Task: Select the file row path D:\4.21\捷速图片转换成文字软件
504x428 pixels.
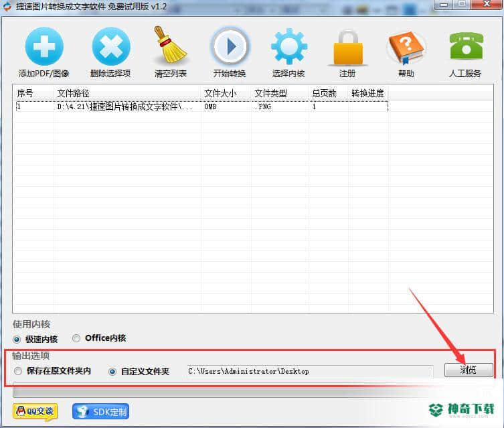Action: click(124, 106)
